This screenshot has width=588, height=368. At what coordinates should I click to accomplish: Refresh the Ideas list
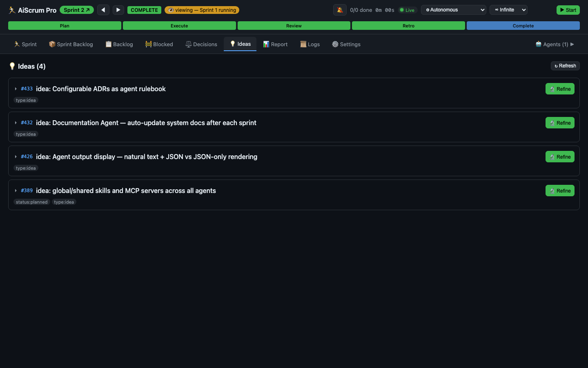coord(565,66)
